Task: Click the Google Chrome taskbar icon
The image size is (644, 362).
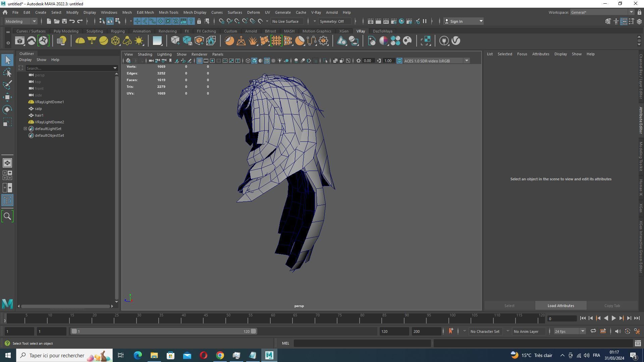Action: coord(220,356)
